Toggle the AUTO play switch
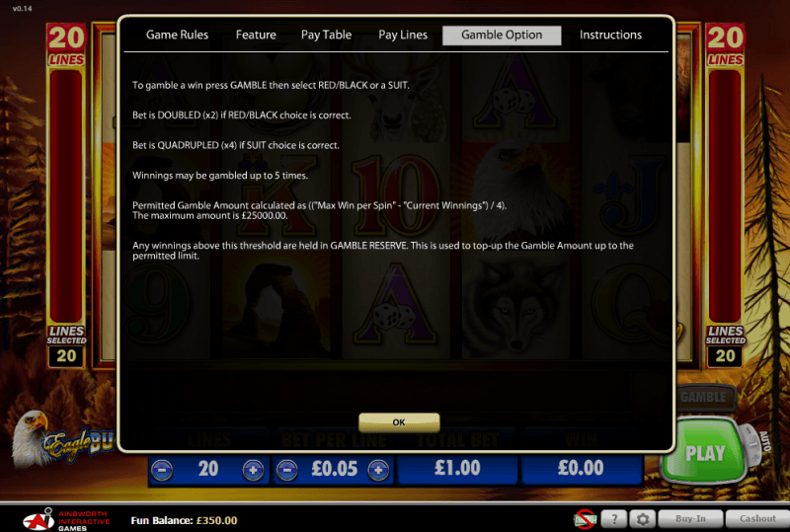This screenshot has height=532, width=790. coord(753,444)
